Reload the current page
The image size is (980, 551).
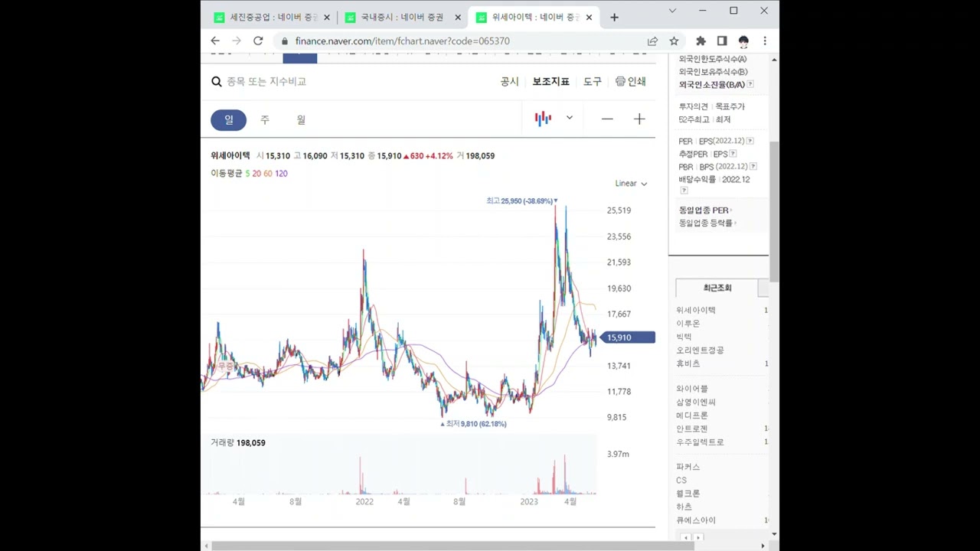coord(258,41)
